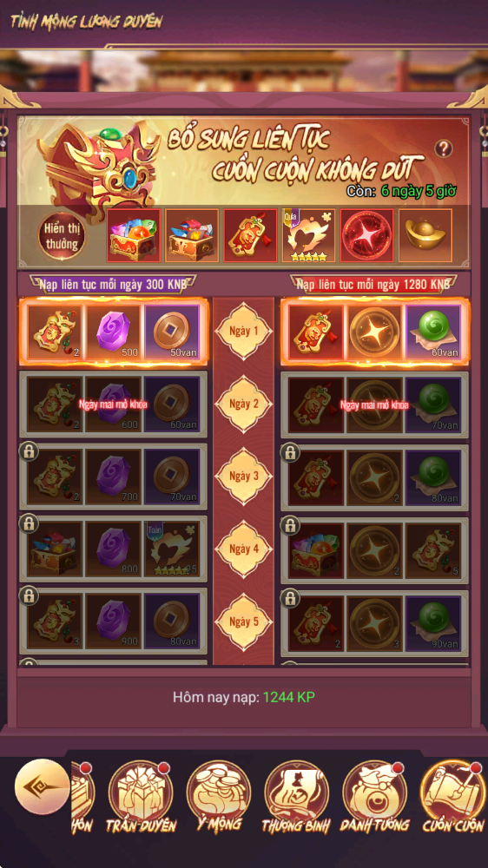Go back with the golden arrow button

(42, 786)
